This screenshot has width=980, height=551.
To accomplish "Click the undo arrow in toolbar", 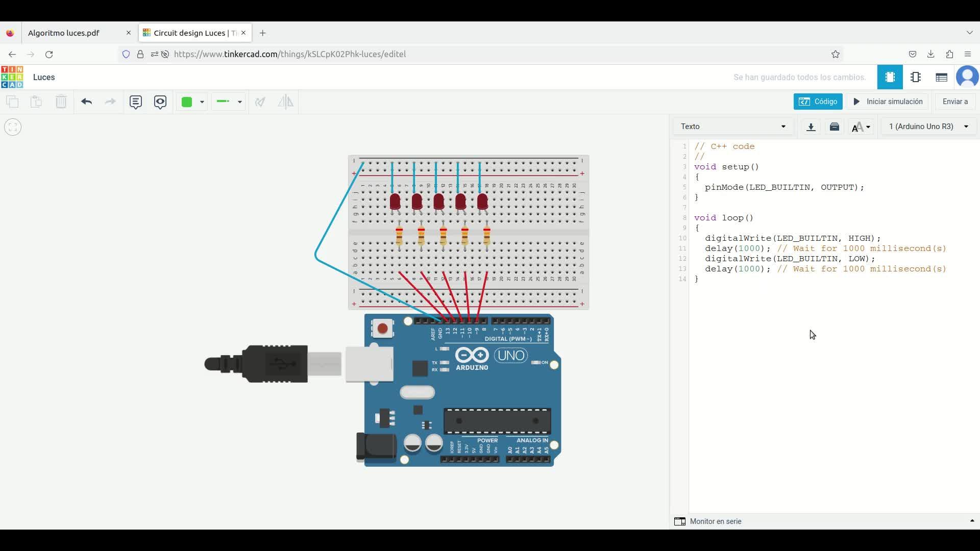I will [86, 102].
